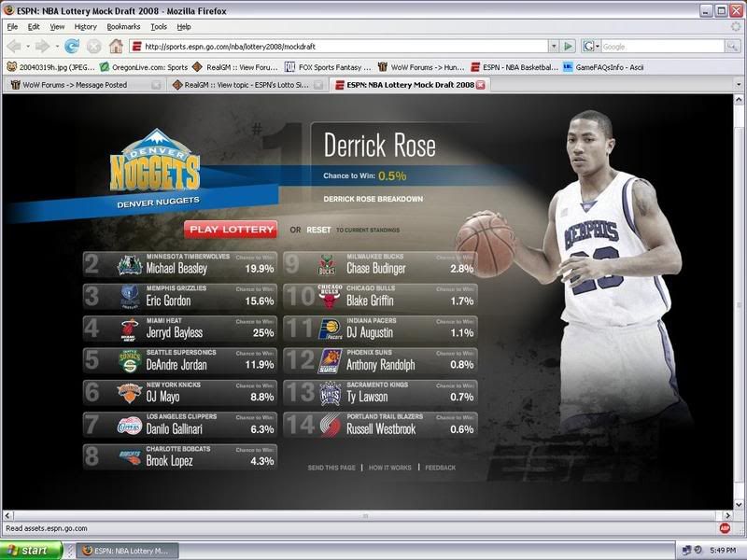Switch to the WoW Forums Message Posted tab
Screen dimensions: 747x560
point(85,85)
